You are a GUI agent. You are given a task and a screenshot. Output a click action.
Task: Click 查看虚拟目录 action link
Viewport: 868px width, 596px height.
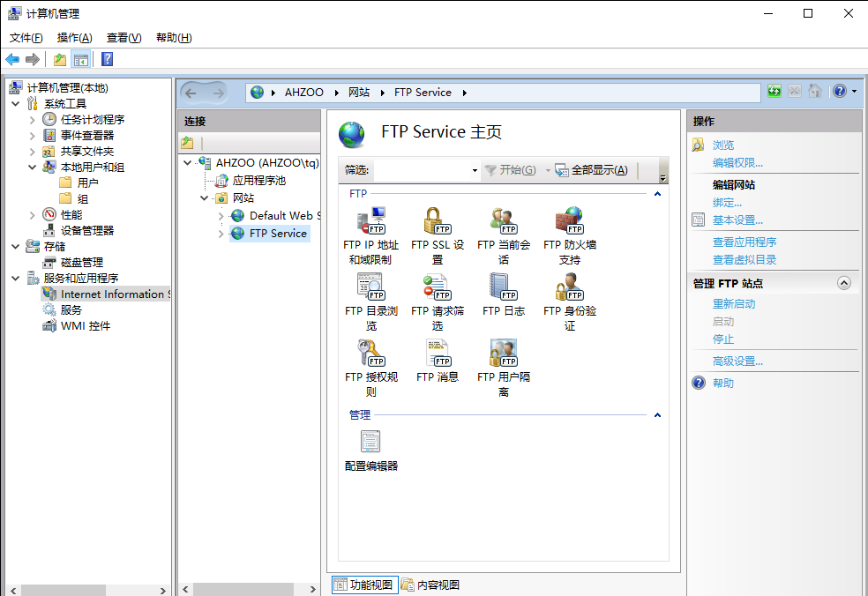[x=744, y=259]
